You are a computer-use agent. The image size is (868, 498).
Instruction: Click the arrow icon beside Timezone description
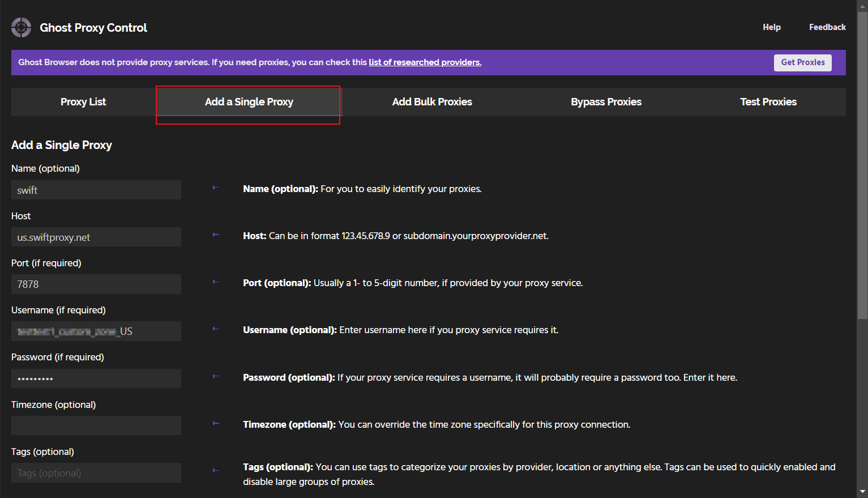click(x=216, y=423)
